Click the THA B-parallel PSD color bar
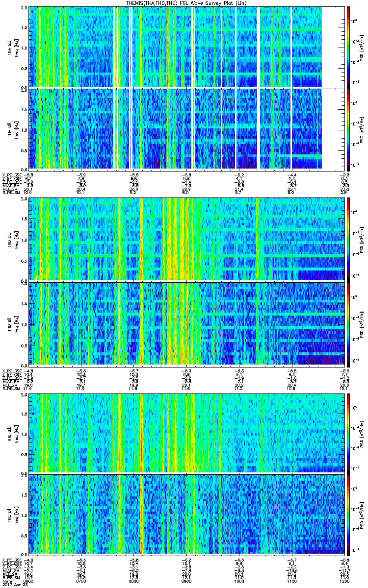 tap(348, 129)
